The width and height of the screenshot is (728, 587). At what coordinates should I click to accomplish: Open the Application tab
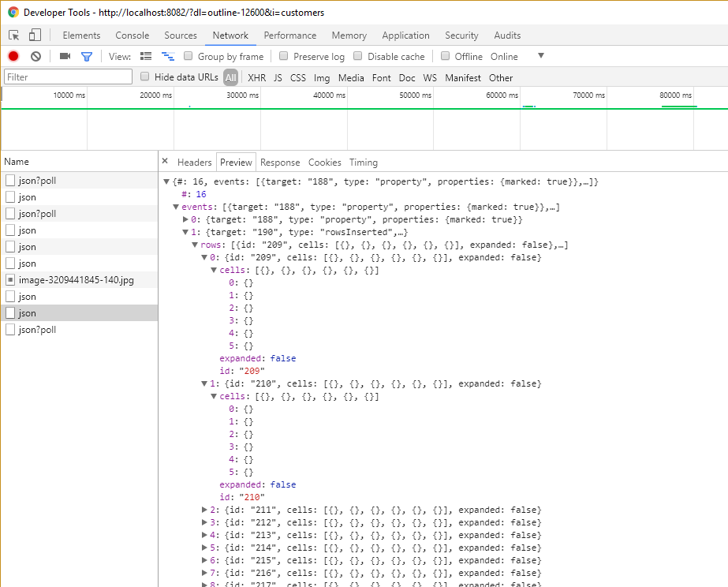pos(405,36)
